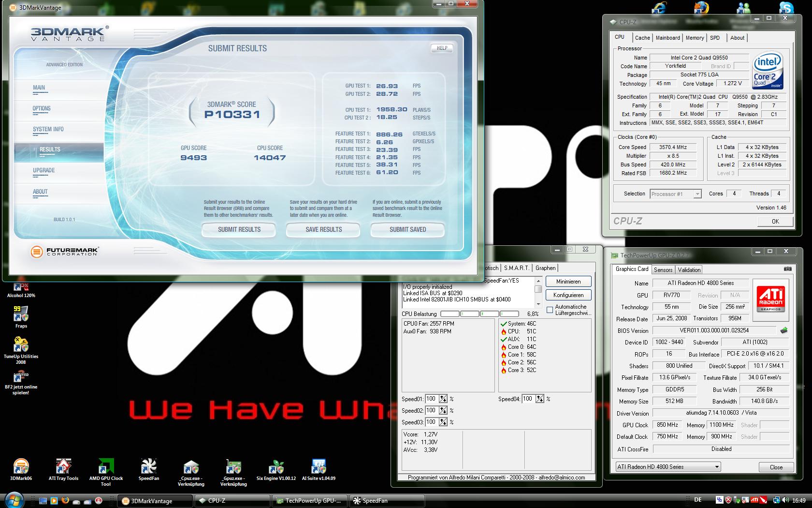Click the Intel Core 2 Quad logo
The width and height of the screenshot is (812, 508).
pos(768,71)
